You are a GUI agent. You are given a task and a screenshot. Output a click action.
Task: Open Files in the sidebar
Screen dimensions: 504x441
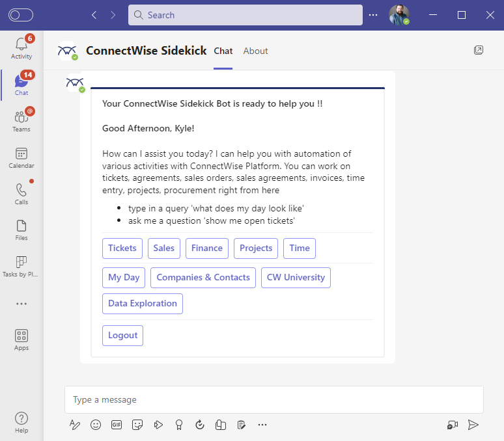click(21, 230)
